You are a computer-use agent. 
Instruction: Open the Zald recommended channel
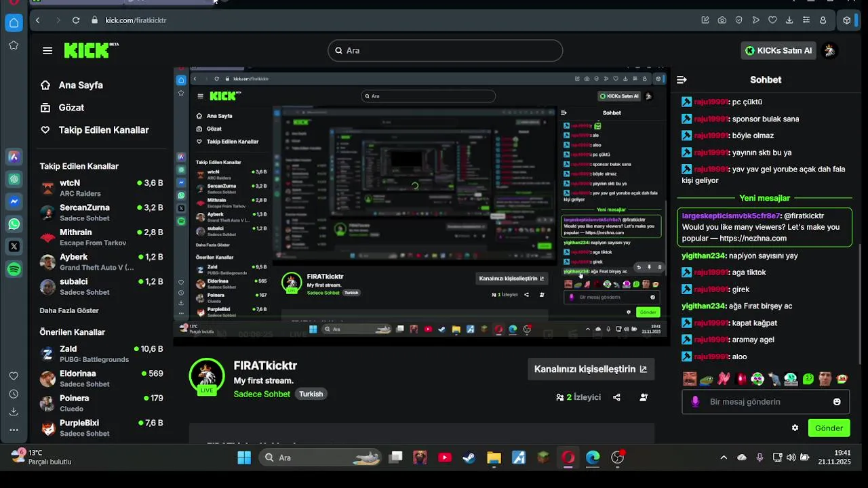pos(102,354)
